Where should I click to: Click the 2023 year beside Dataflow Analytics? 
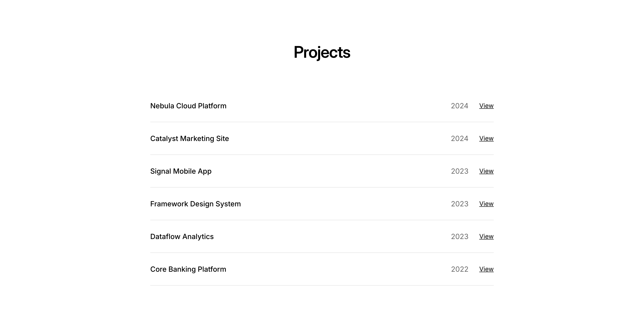pyautogui.click(x=459, y=236)
